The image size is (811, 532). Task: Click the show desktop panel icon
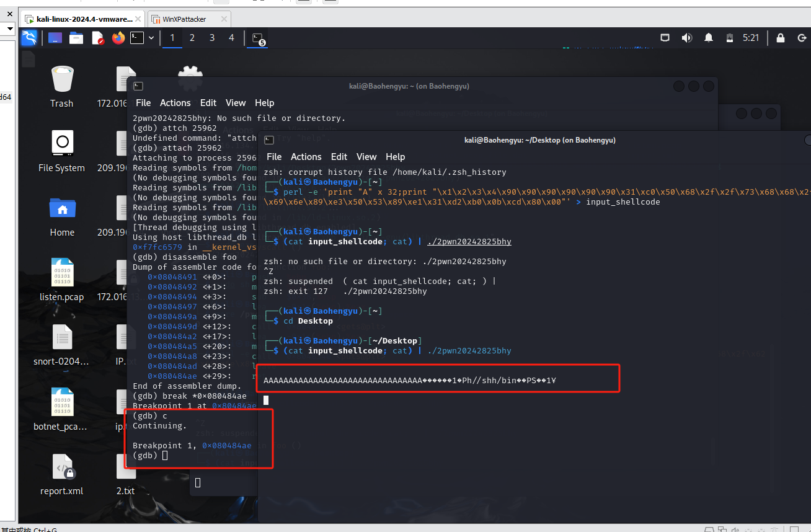(55, 38)
